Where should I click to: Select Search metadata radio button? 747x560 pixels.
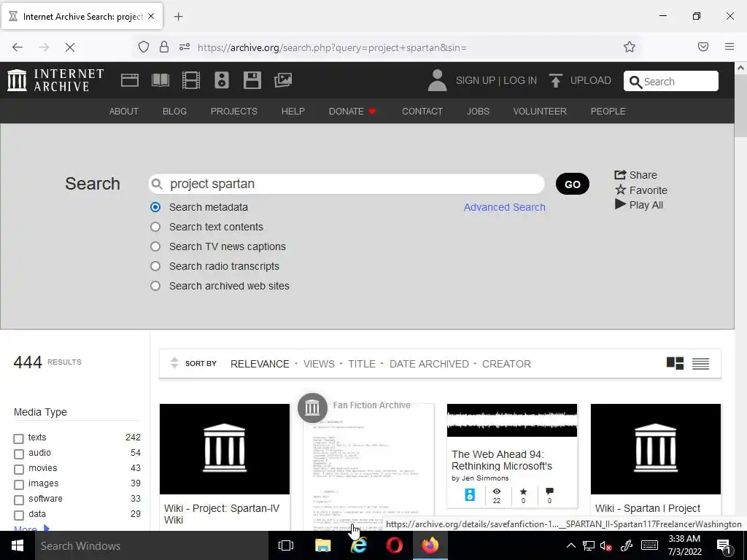[155, 207]
